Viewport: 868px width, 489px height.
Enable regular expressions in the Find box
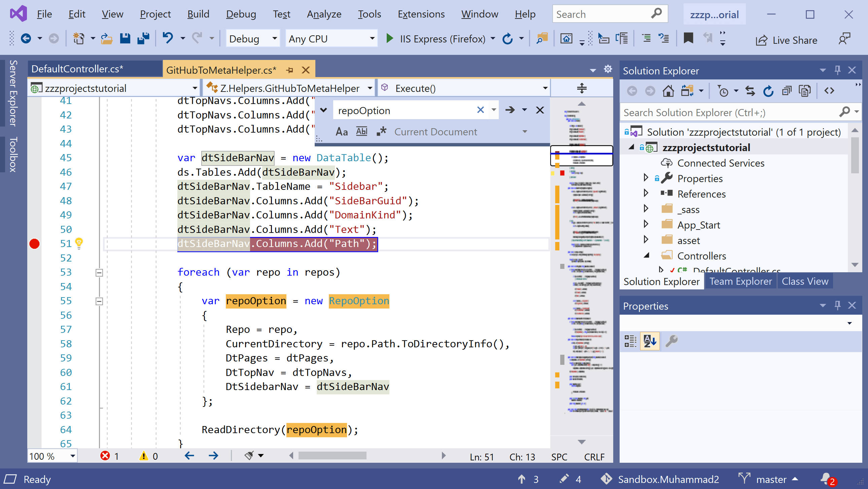381,132
